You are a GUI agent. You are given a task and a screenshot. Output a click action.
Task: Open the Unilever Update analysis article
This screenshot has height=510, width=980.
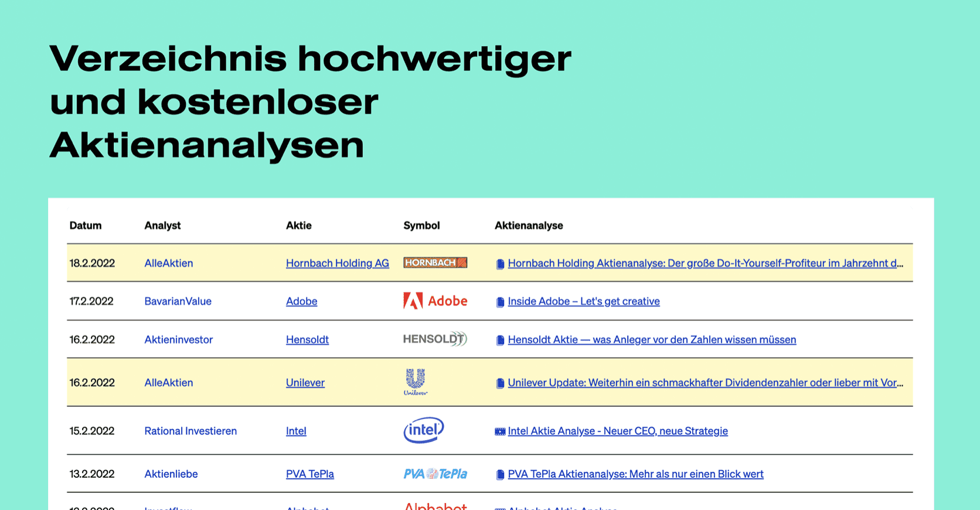click(x=706, y=383)
